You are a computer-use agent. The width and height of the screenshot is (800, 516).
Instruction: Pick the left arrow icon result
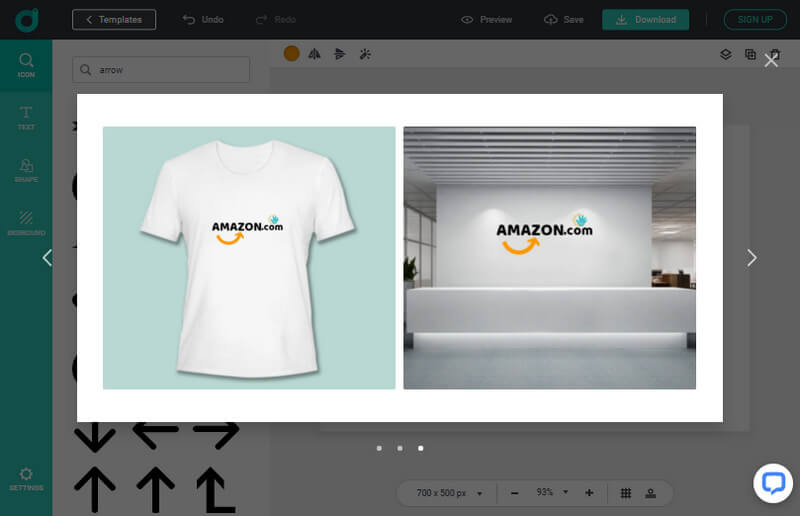click(156, 434)
